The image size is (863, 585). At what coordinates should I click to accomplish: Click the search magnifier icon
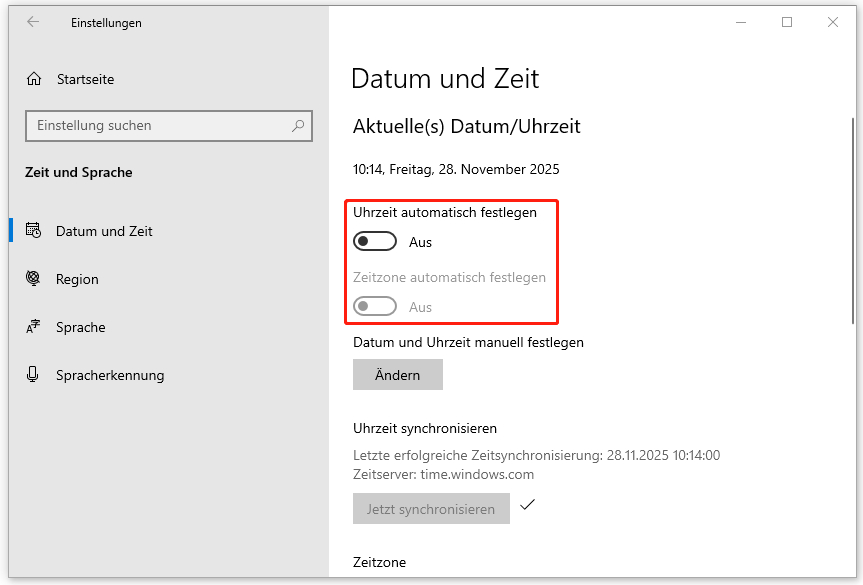[297, 125]
